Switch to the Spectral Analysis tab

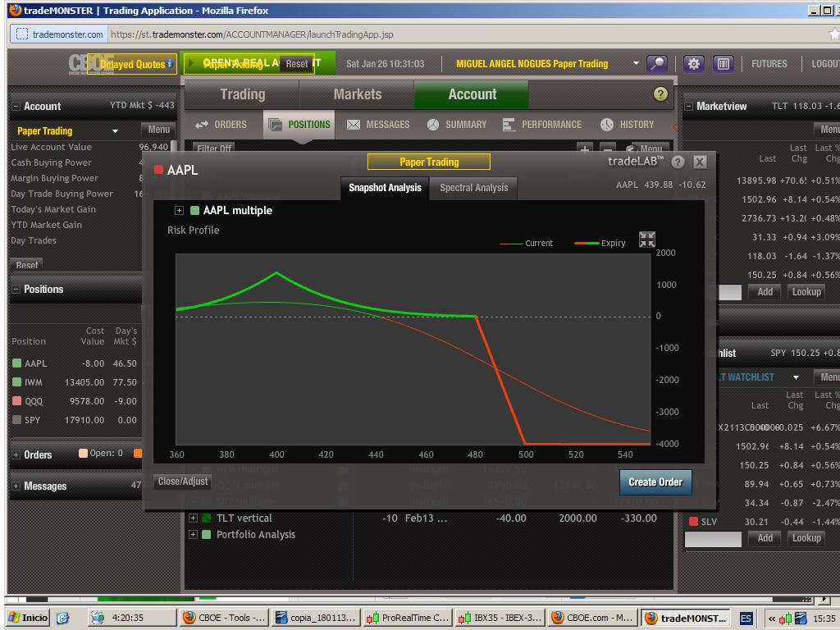[473, 188]
